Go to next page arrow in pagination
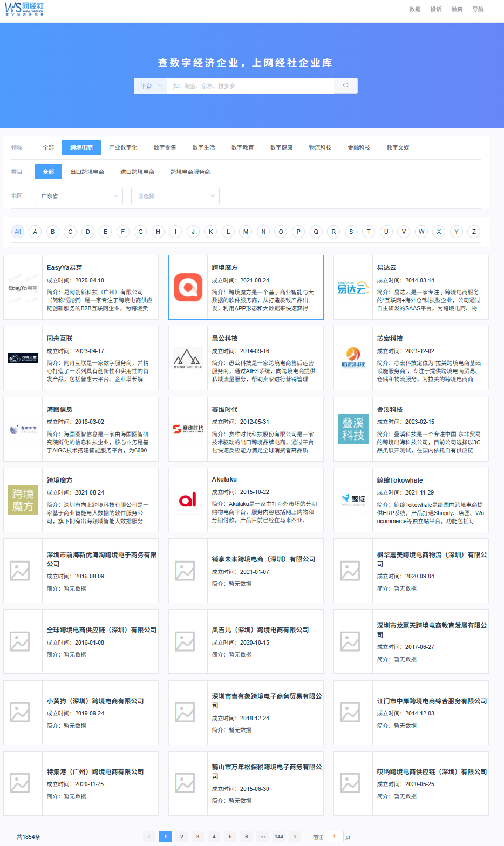 pyautogui.click(x=295, y=836)
